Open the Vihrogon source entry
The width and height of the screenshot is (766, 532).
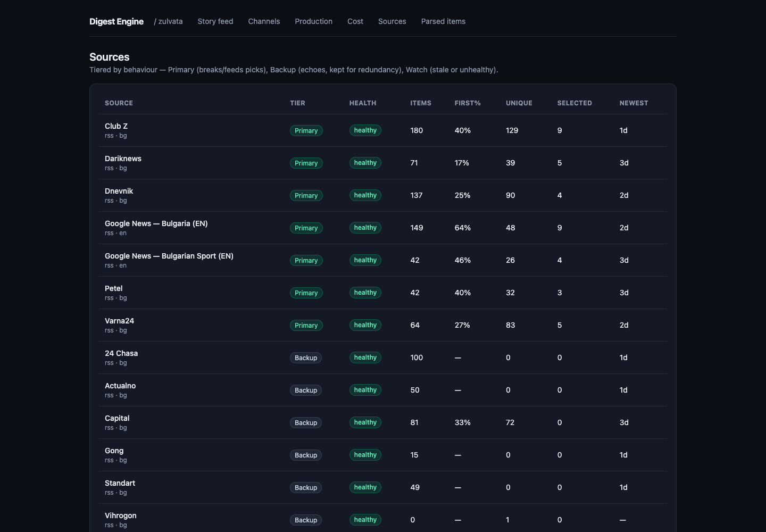(x=120, y=516)
